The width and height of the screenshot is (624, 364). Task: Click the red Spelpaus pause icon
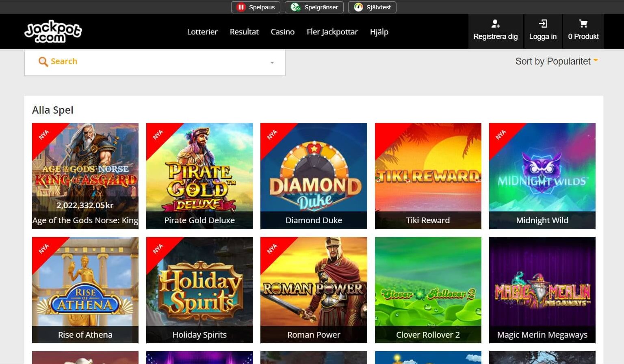241,7
